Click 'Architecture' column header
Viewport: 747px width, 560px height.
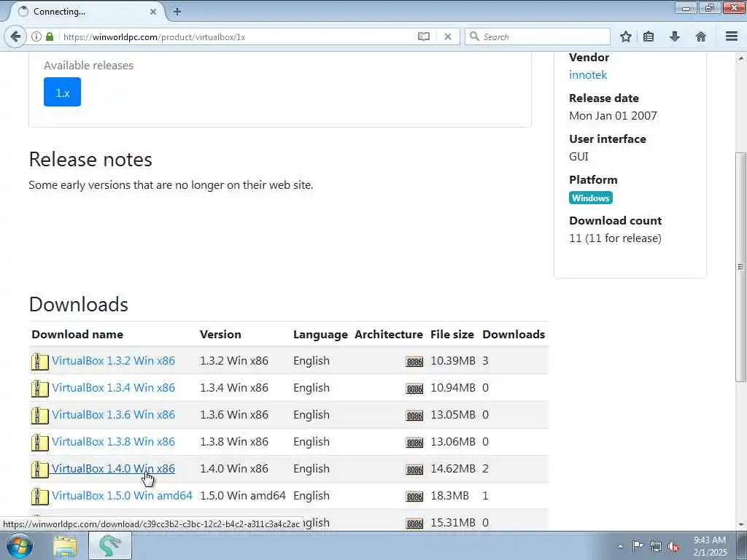[388, 334]
